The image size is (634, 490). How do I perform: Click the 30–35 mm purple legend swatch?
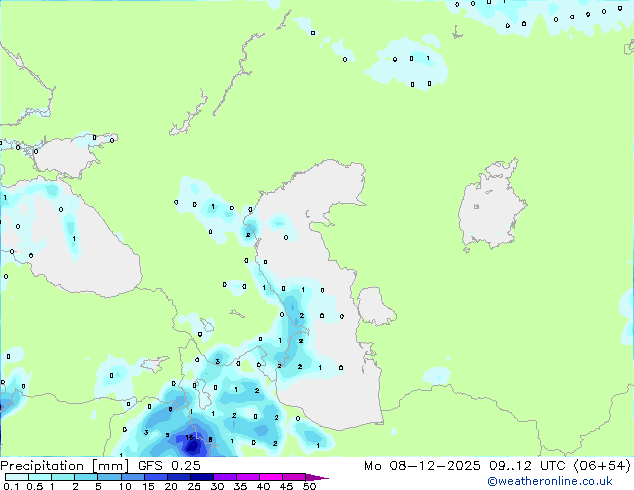pos(224,477)
